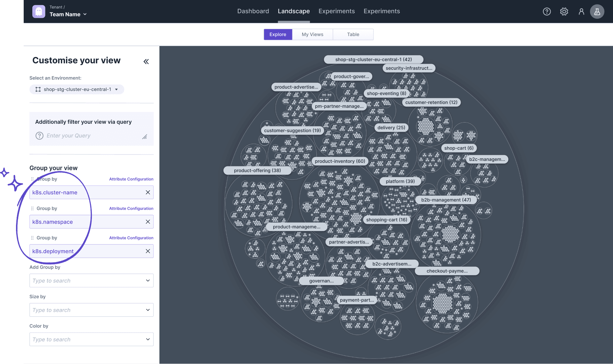This screenshot has width=613, height=364.
Task: Click the lab flask avatar icon
Action: pyautogui.click(x=597, y=12)
